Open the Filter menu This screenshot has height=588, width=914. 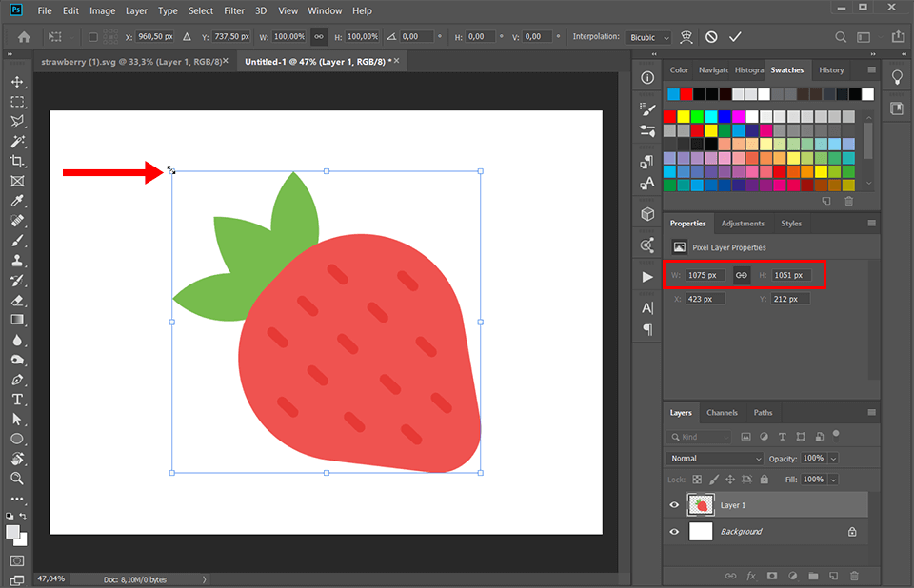[234, 10]
